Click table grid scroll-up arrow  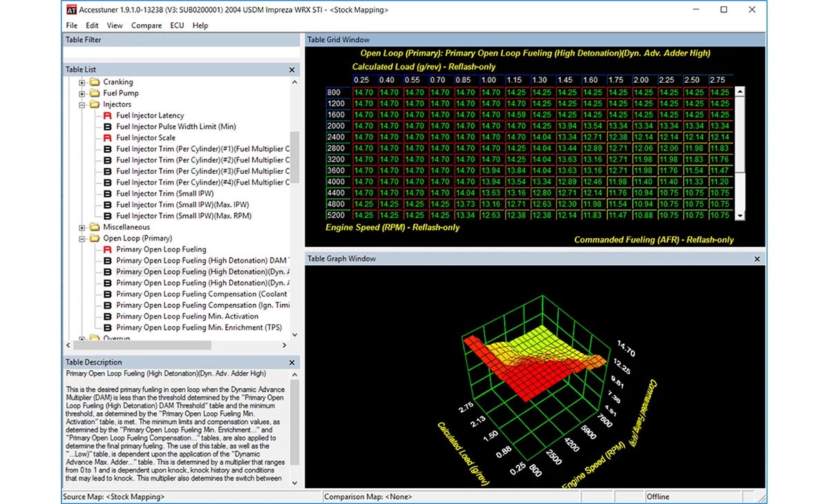[x=740, y=92]
